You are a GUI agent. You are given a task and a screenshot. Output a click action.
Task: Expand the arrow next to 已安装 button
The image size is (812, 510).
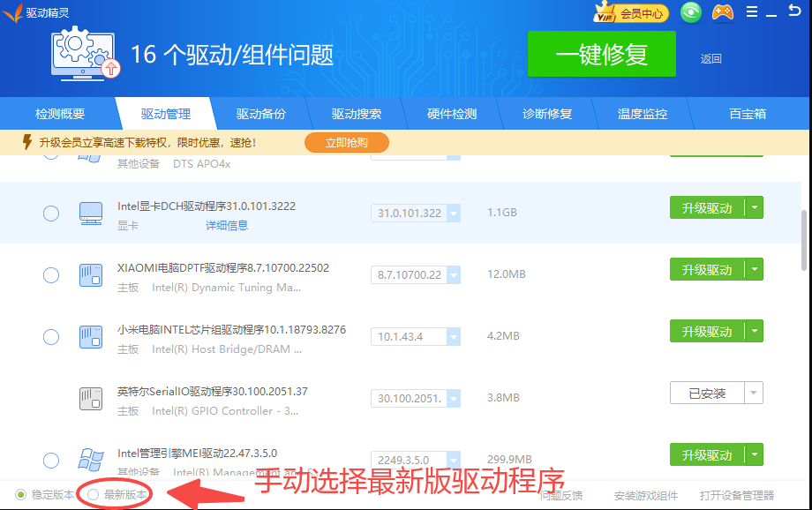pyautogui.click(x=754, y=394)
